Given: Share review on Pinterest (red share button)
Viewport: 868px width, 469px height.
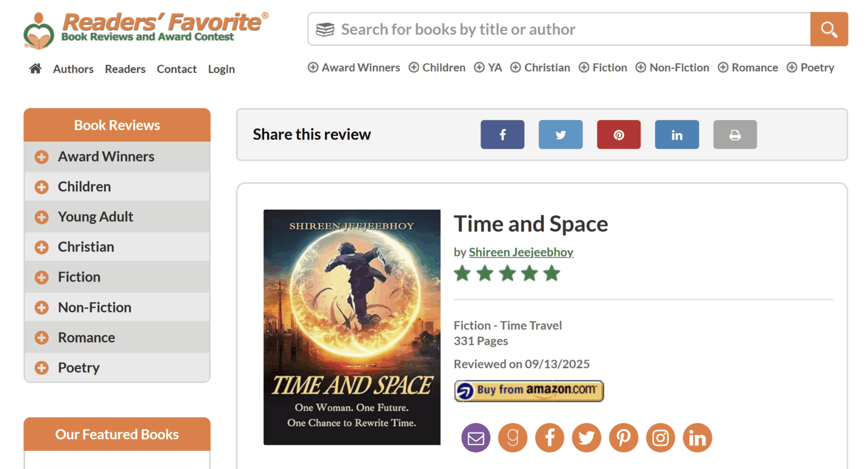Looking at the screenshot, I should point(619,134).
